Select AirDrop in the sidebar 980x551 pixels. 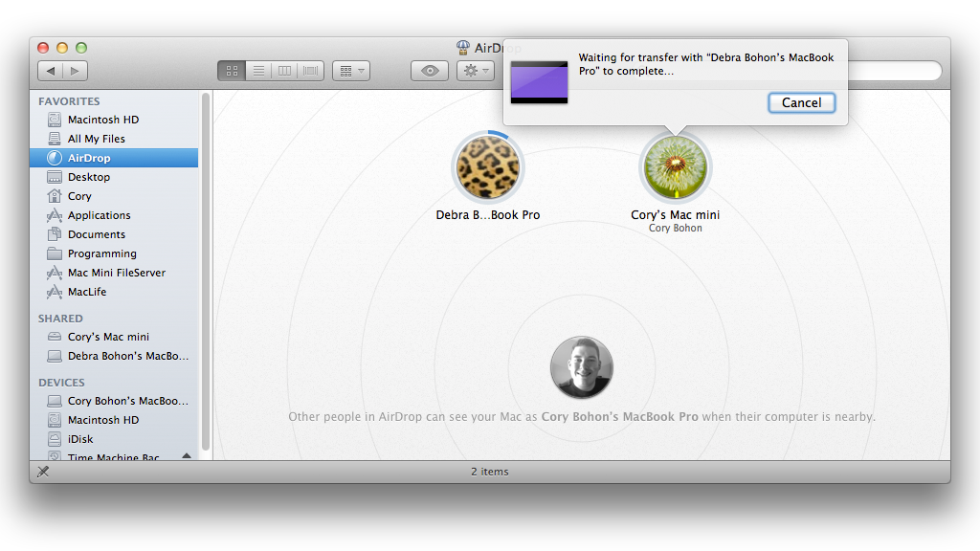(x=114, y=158)
